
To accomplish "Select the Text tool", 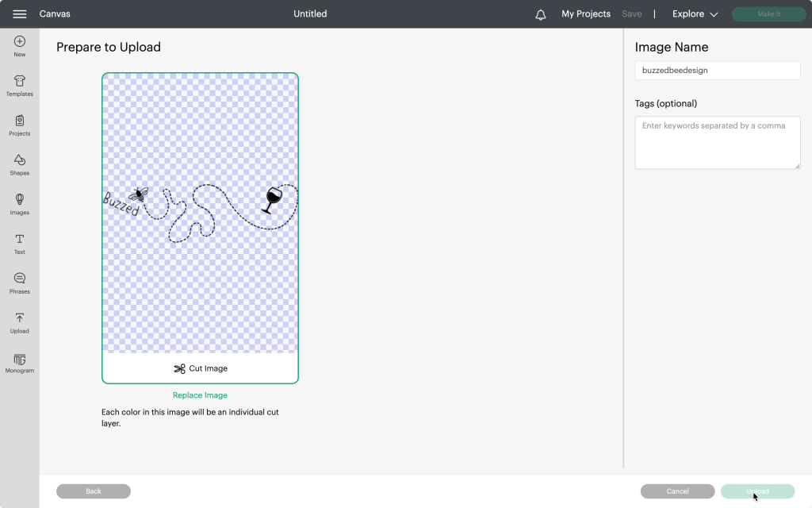I will point(20,240).
